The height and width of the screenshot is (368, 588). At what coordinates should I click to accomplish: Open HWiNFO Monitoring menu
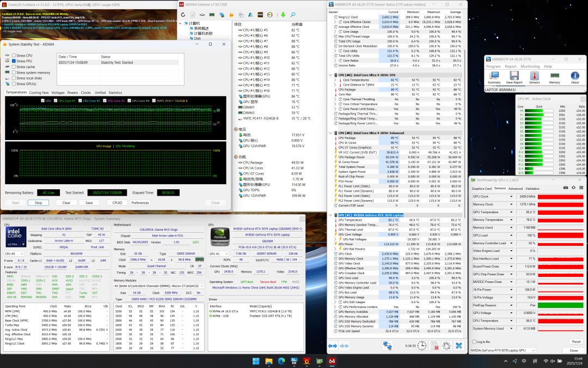pos(530,66)
